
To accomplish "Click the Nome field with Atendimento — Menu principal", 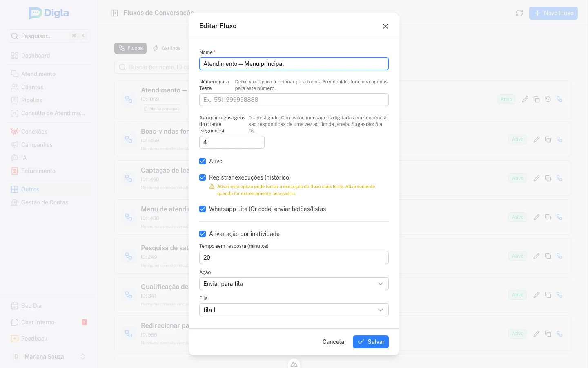I will point(294,64).
